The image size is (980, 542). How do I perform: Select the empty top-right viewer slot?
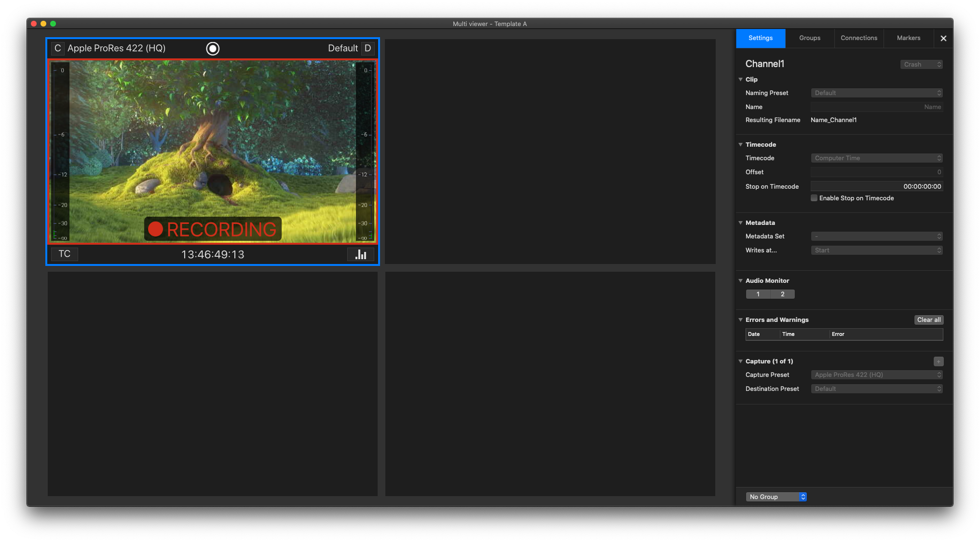pos(550,152)
